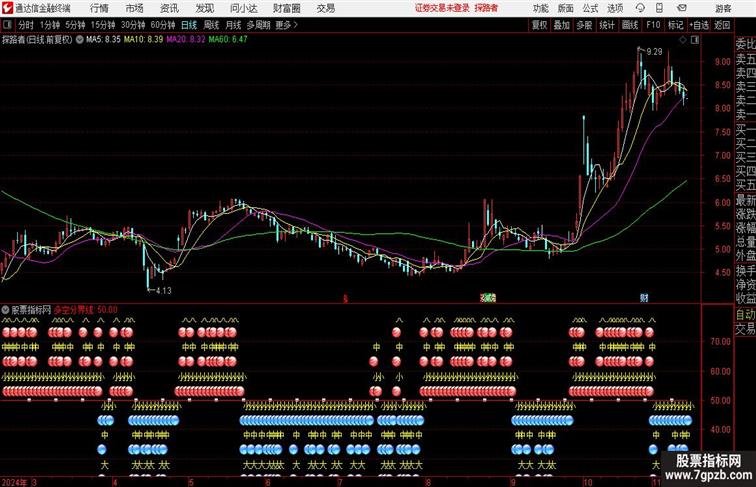Open the mail envelope icon
The height and width of the screenshot is (487, 756).
point(682,8)
